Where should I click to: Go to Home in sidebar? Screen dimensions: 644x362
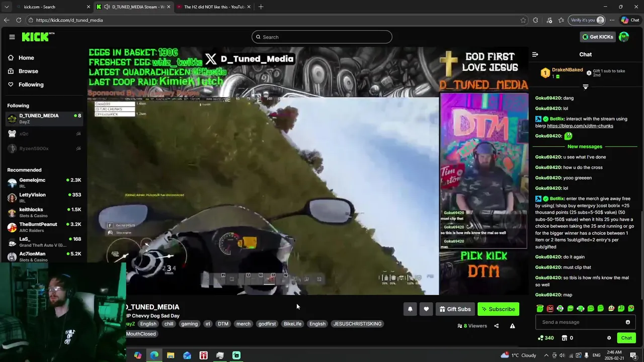click(21, 58)
